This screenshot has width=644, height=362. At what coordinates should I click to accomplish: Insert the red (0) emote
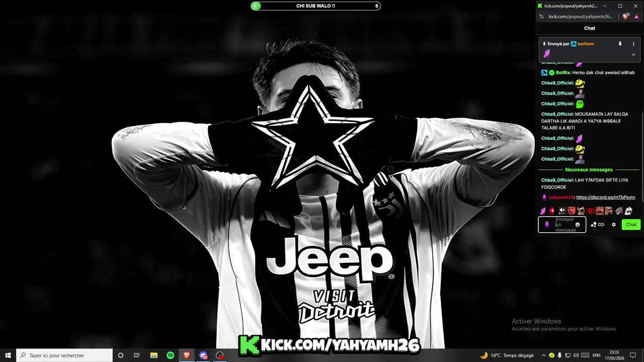coord(590,211)
